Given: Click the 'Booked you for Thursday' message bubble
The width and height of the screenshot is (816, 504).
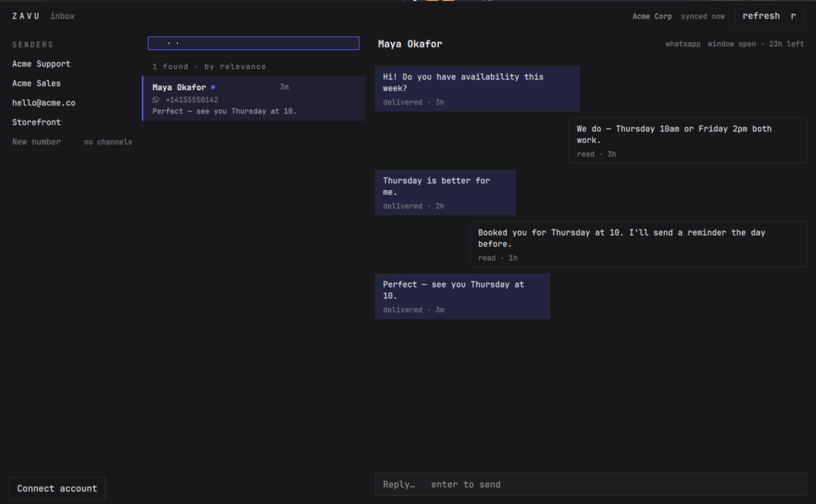Looking at the screenshot, I should point(639,244).
